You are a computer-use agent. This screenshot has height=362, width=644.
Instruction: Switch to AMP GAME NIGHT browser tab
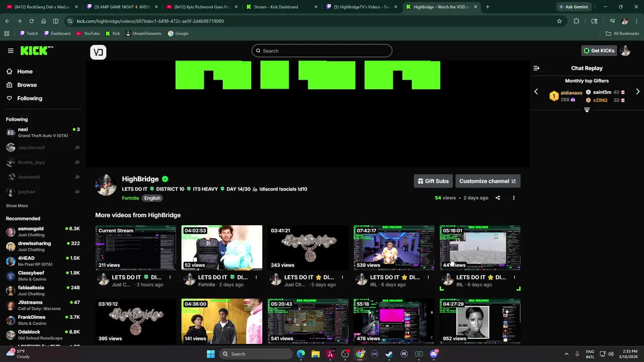pyautogui.click(x=121, y=7)
